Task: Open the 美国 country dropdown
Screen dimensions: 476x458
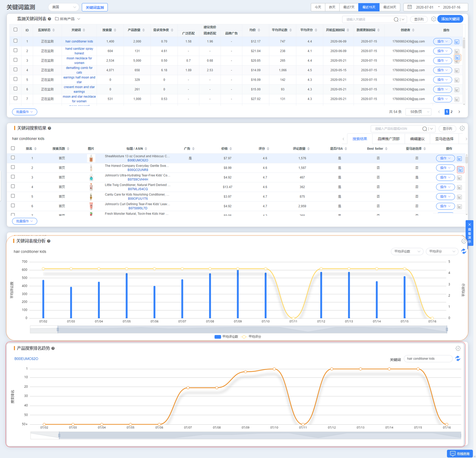Action: (64, 7)
